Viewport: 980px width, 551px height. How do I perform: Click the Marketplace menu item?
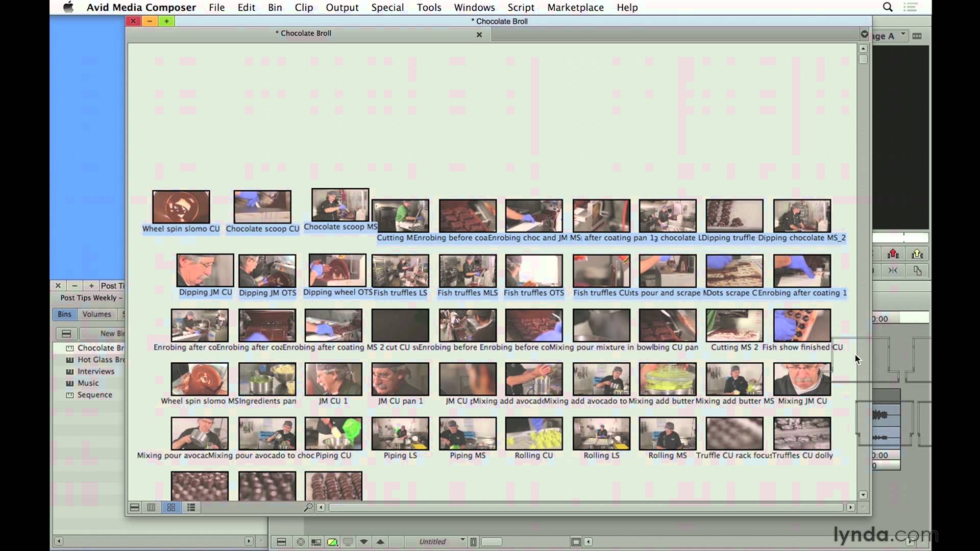[x=575, y=8]
